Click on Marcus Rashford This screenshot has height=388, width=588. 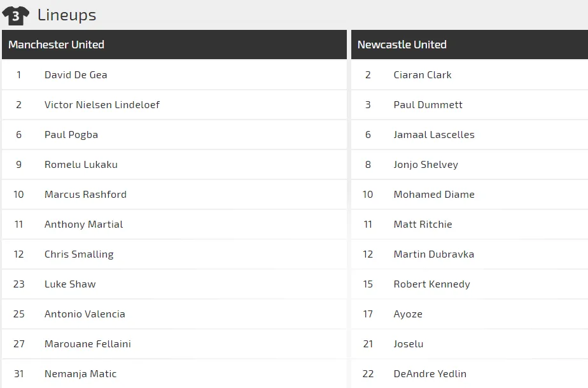point(85,194)
